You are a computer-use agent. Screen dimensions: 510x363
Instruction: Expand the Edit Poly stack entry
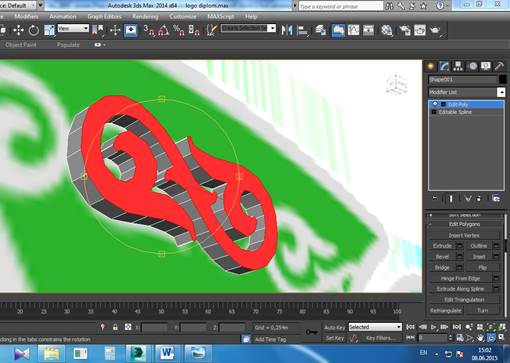coord(443,105)
